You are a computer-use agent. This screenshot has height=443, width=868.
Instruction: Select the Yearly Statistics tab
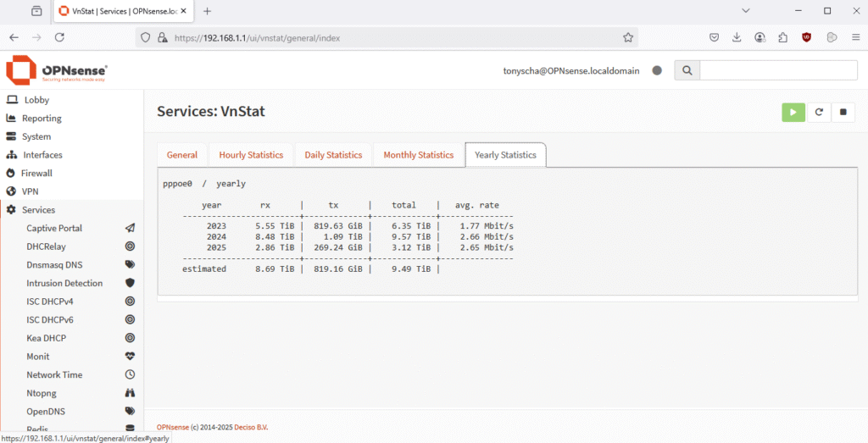[505, 155]
